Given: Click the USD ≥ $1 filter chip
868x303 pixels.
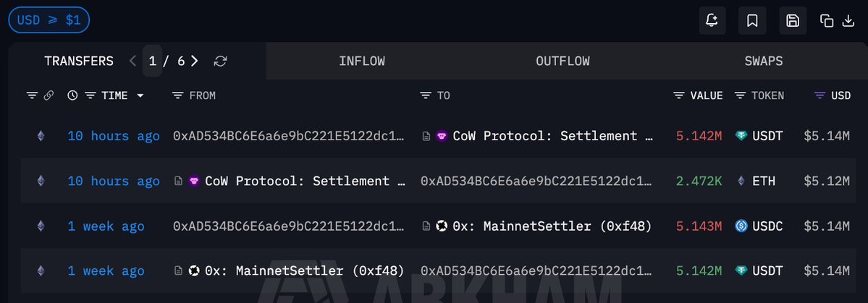Looking at the screenshot, I should tap(49, 20).
